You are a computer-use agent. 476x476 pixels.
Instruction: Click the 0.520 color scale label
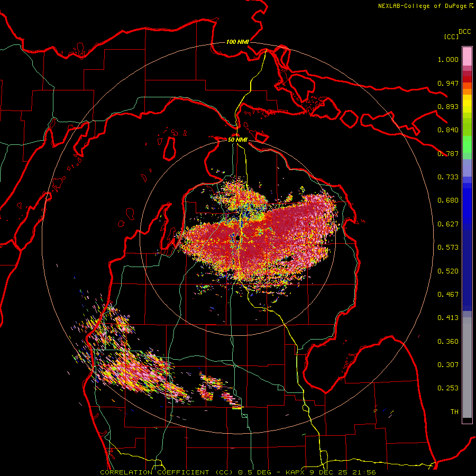(x=448, y=271)
